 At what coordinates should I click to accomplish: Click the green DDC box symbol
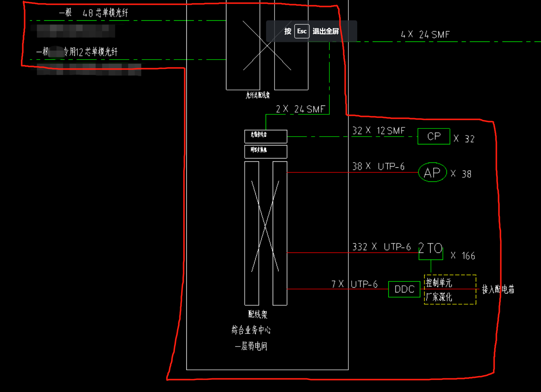coord(404,289)
